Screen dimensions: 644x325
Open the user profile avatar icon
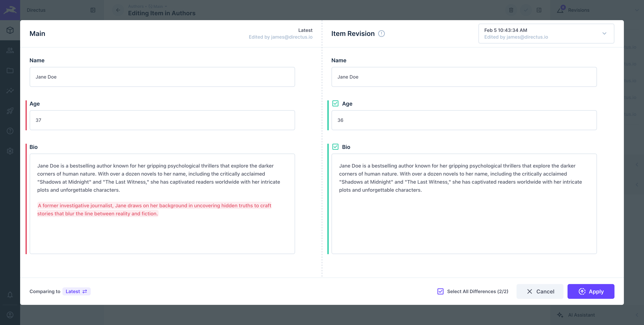[10, 315]
